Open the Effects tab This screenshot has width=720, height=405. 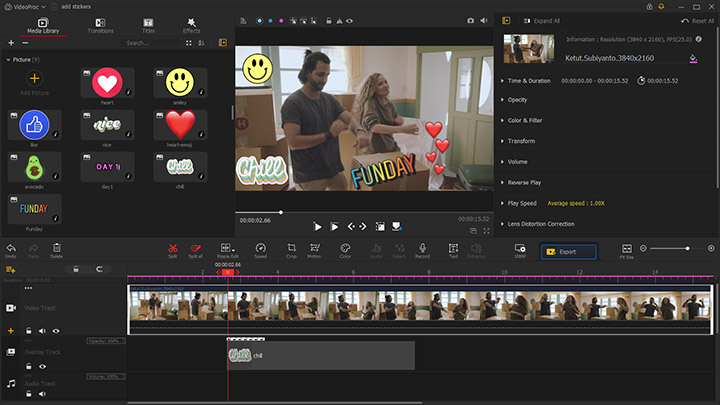pos(191,25)
